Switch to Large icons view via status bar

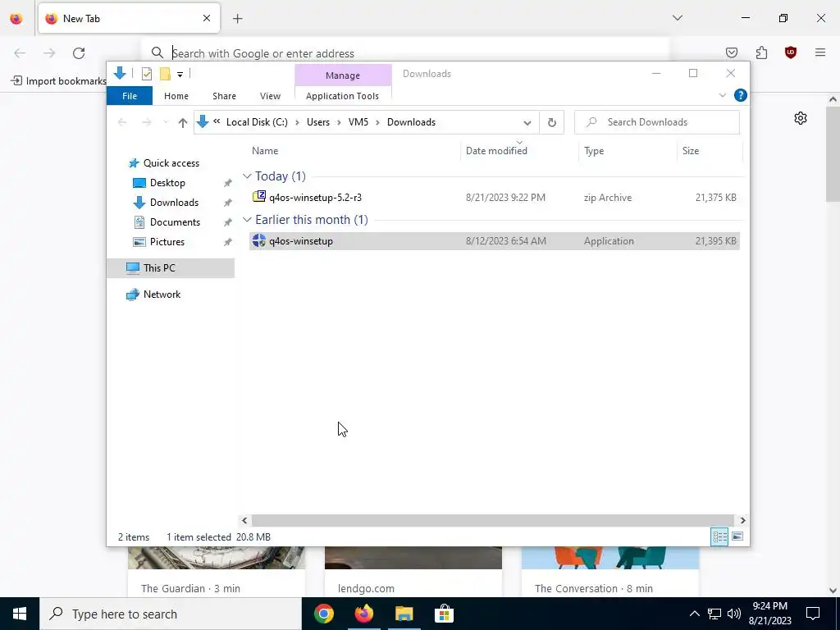tap(737, 536)
